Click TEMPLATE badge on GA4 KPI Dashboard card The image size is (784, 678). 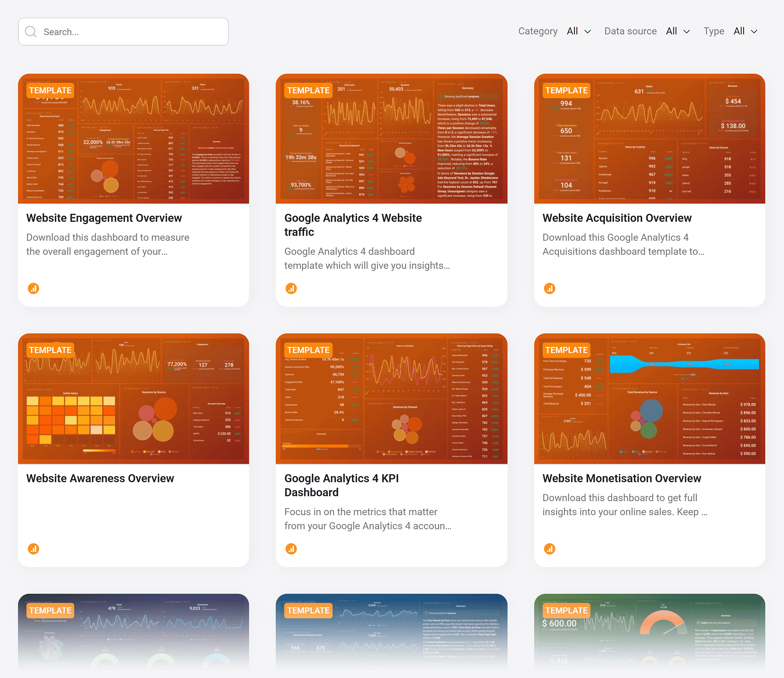coord(308,350)
